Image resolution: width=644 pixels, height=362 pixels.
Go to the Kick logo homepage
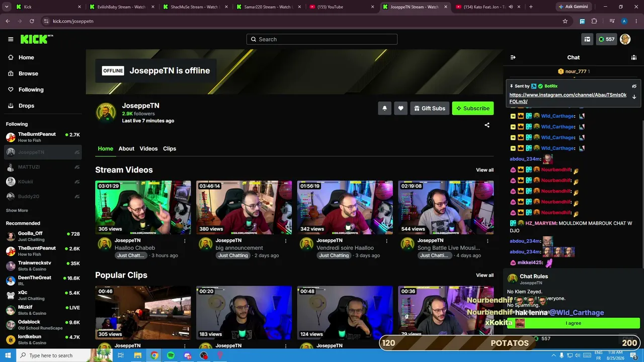tap(37, 39)
